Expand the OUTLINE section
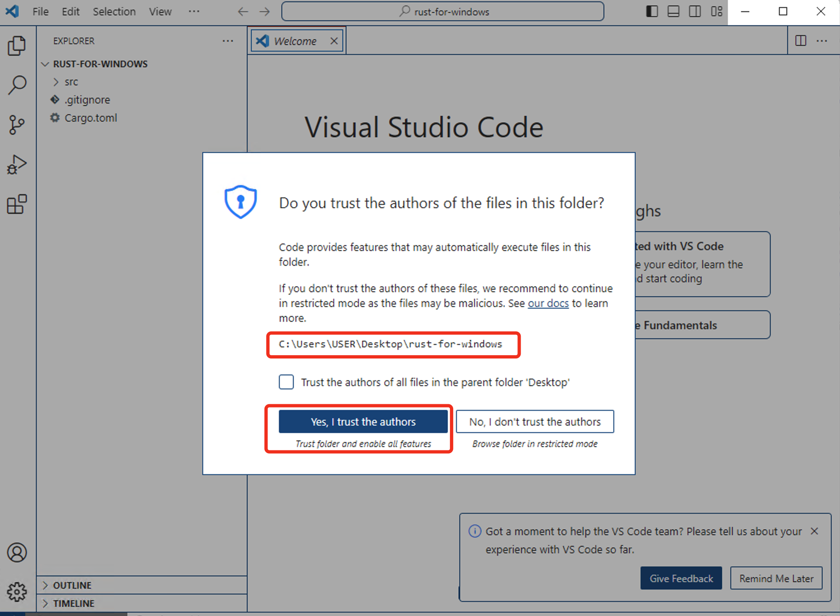The width and height of the screenshot is (840, 616). [x=72, y=585]
